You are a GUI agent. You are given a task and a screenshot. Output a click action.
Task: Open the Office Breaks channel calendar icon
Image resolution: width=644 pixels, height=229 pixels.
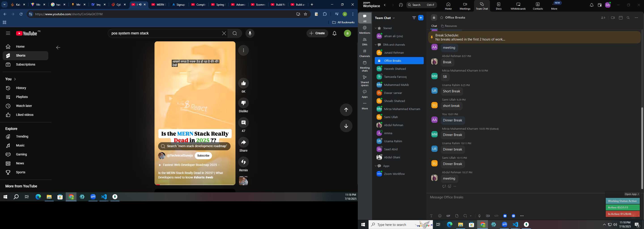pyautogui.click(x=621, y=18)
